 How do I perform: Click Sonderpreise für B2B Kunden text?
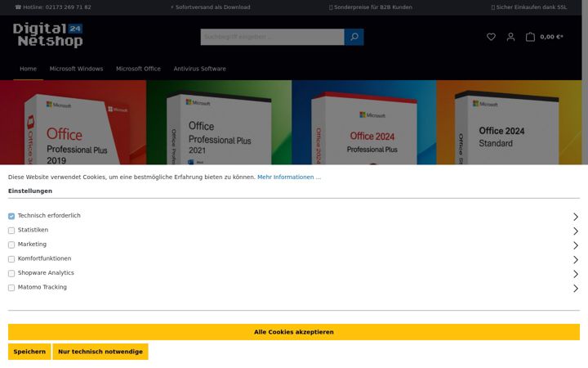(371, 7)
